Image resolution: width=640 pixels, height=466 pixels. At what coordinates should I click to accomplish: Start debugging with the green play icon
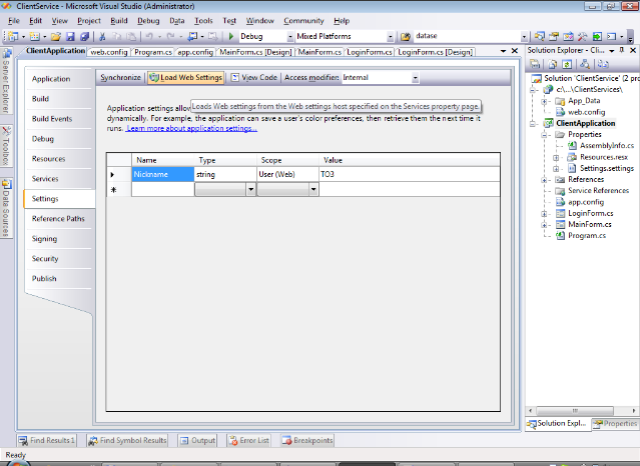point(231,36)
